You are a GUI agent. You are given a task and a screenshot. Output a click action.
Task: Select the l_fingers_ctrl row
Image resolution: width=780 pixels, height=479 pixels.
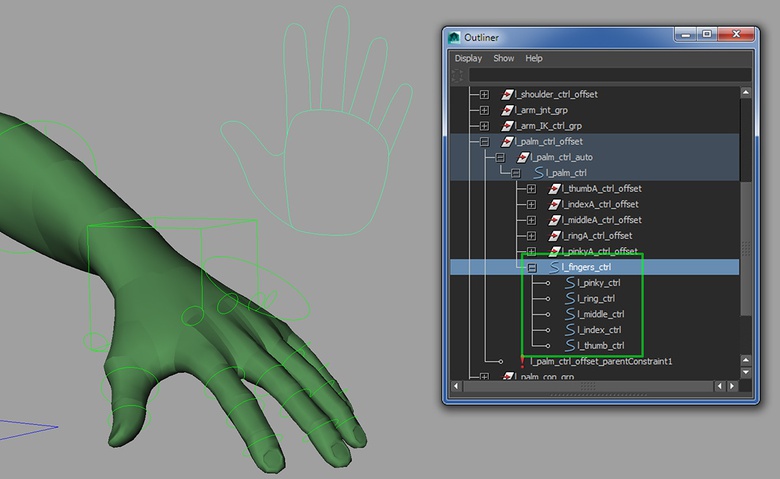point(594,267)
